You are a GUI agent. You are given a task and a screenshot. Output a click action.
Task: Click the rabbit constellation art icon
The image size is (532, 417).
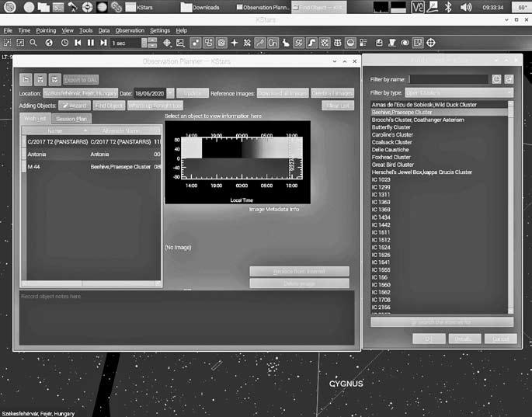[286, 43]
